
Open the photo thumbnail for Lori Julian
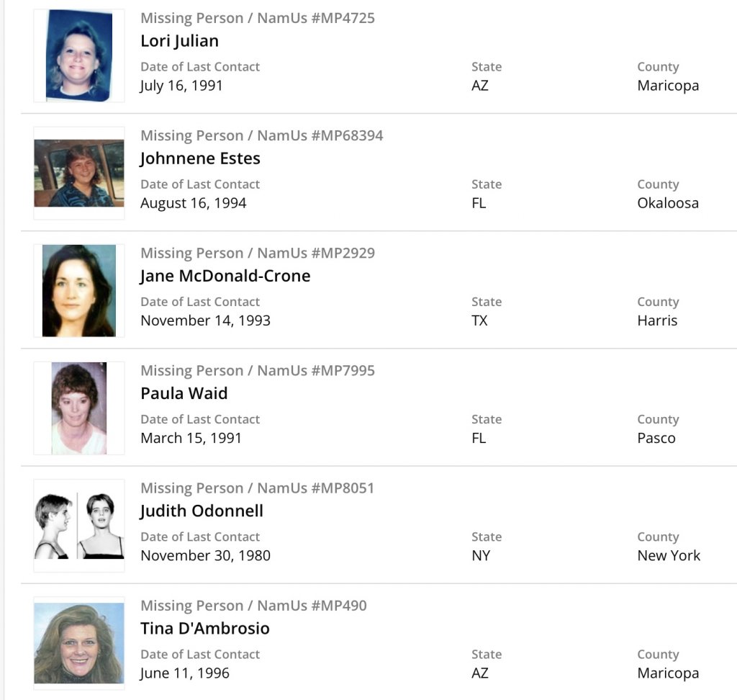tap(79, 55)
